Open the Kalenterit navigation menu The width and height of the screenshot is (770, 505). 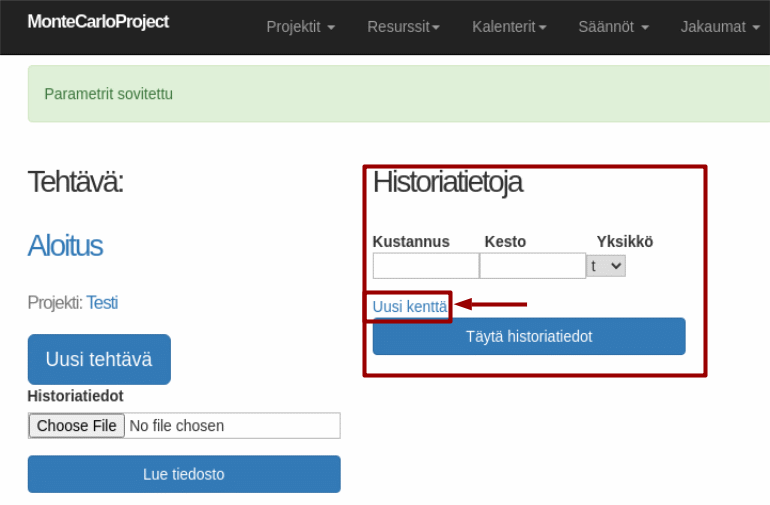509,27
